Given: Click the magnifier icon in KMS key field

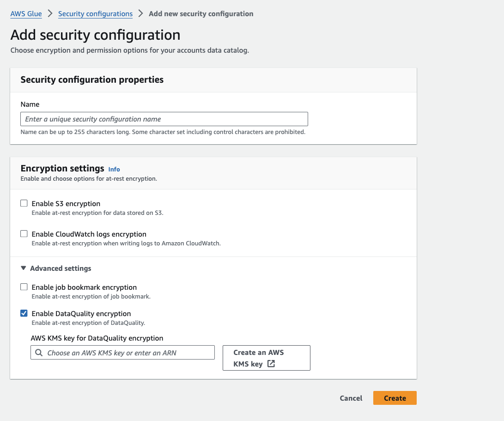Looking at the screenshot, I should tap(39, 353).
